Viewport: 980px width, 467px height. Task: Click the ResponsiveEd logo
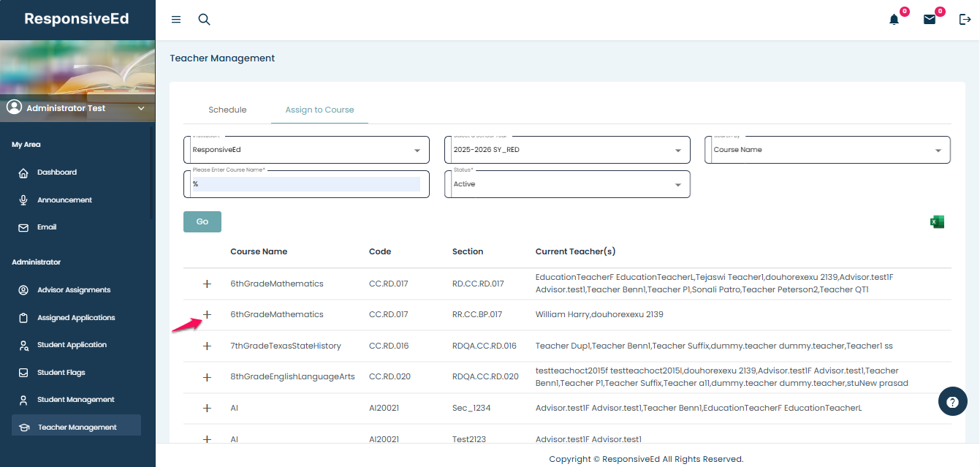pyautogui.click(x=77, y=19)
